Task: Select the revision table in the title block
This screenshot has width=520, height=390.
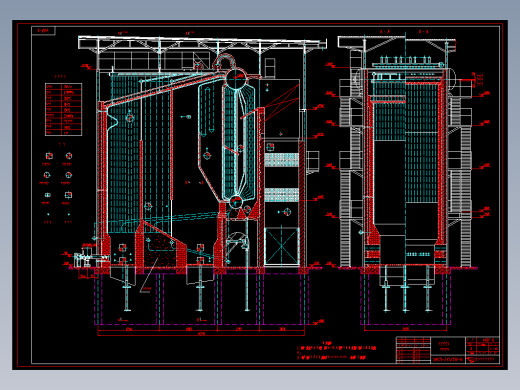Action: 413,350
